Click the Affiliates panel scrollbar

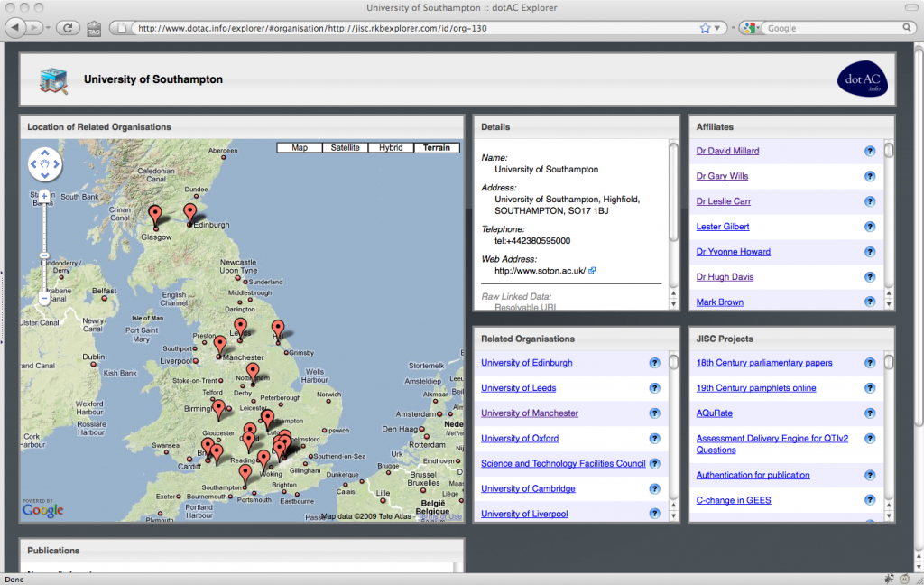(x=888, y=151)
